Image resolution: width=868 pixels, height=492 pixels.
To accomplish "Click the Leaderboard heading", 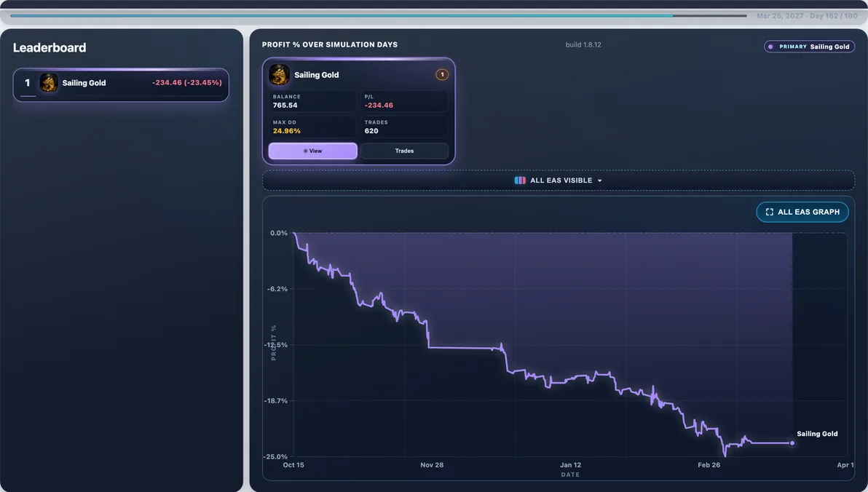I will 50,47.
